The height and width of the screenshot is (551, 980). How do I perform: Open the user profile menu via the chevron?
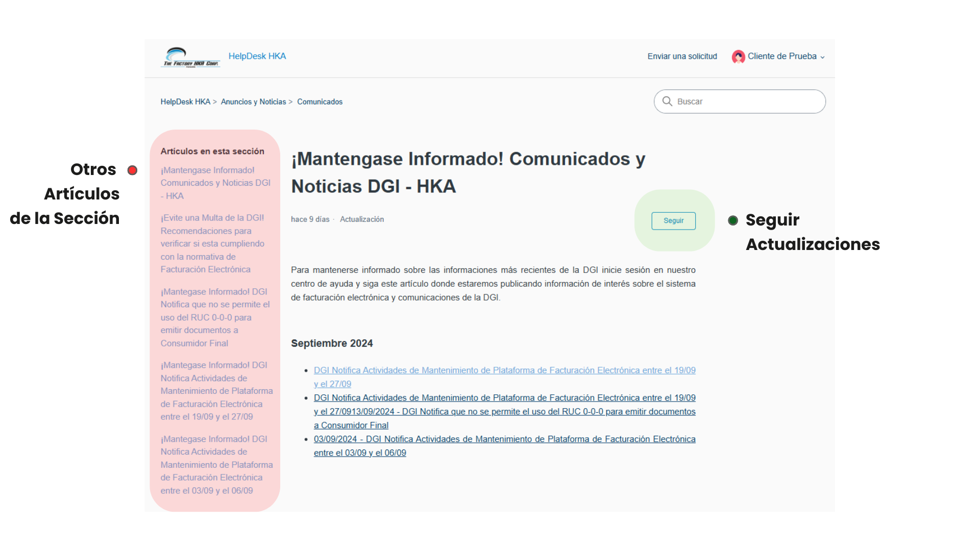pyautogui.click(x=823, y=57)
